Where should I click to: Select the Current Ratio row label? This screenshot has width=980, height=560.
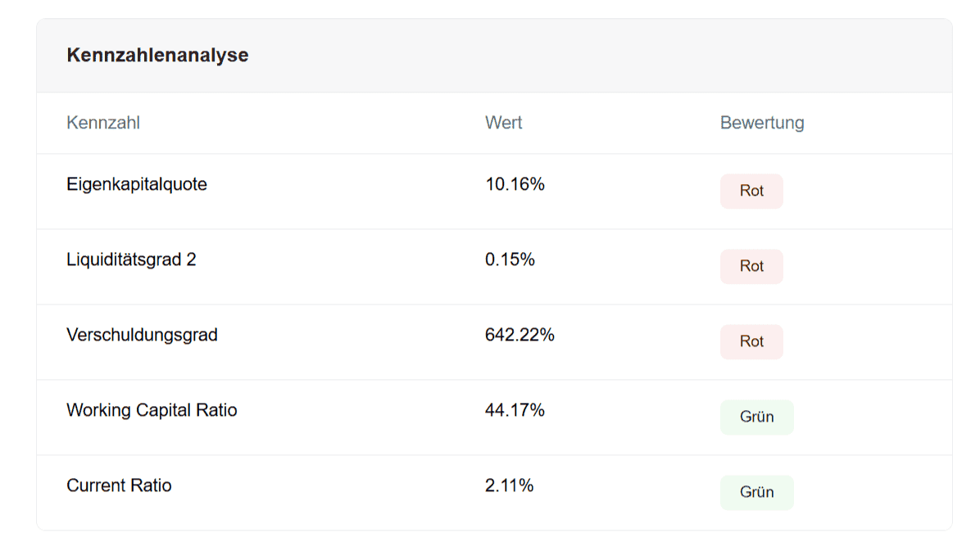click(x=119, y=485)
